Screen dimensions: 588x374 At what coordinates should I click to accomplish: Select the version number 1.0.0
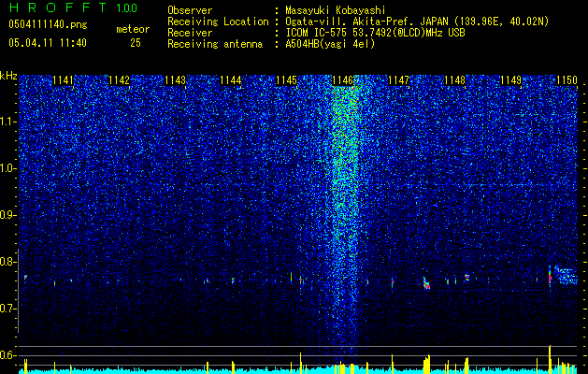(x=126, y=8)
